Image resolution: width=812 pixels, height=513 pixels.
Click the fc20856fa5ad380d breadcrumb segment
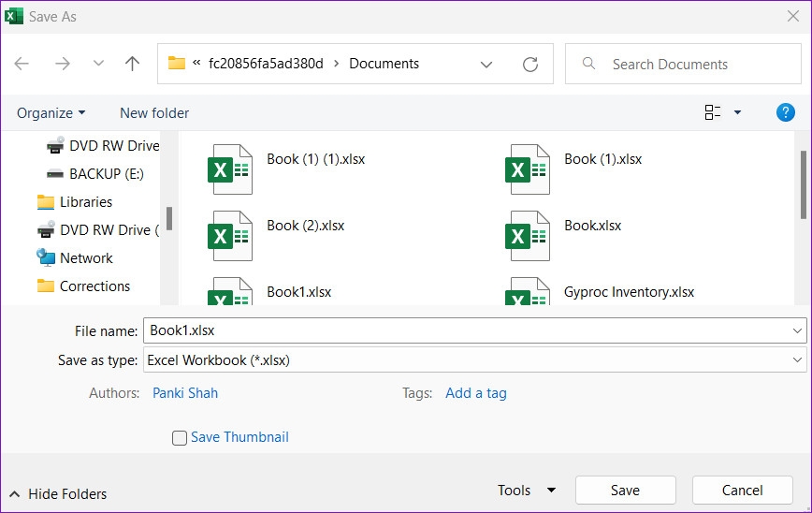(x=266, y=64)
